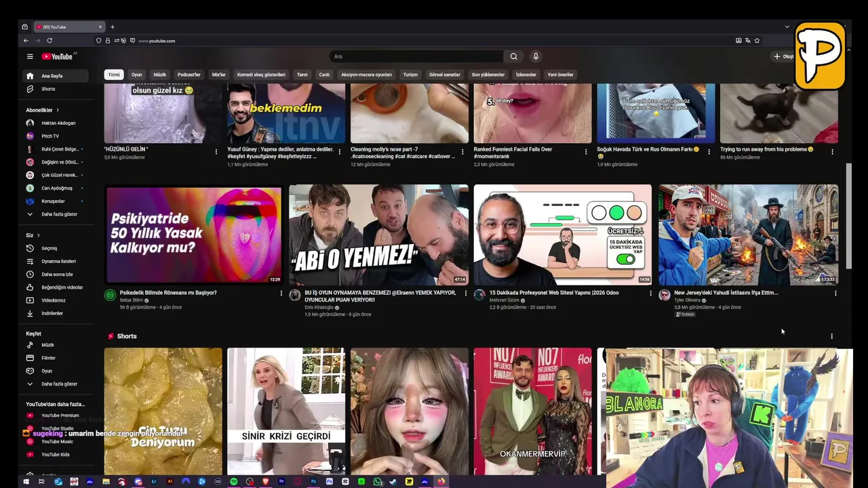Open options for HÜZÜNLÜ GELİN short
The height and width of the screenshot is (488, 868).
tap(216, 152)
